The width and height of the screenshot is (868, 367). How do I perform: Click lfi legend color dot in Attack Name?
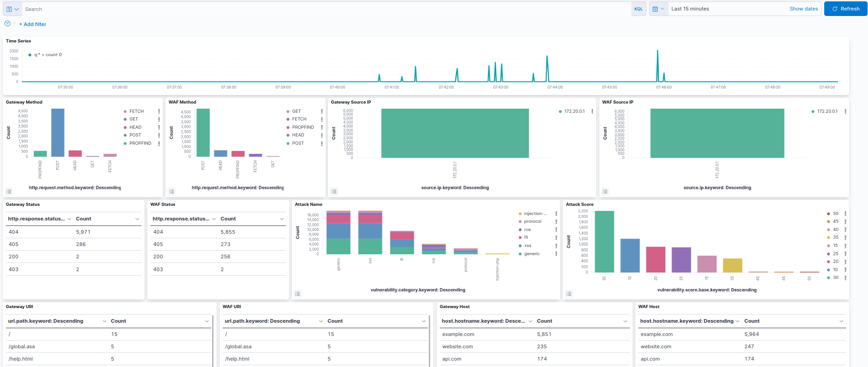(520, 237)
